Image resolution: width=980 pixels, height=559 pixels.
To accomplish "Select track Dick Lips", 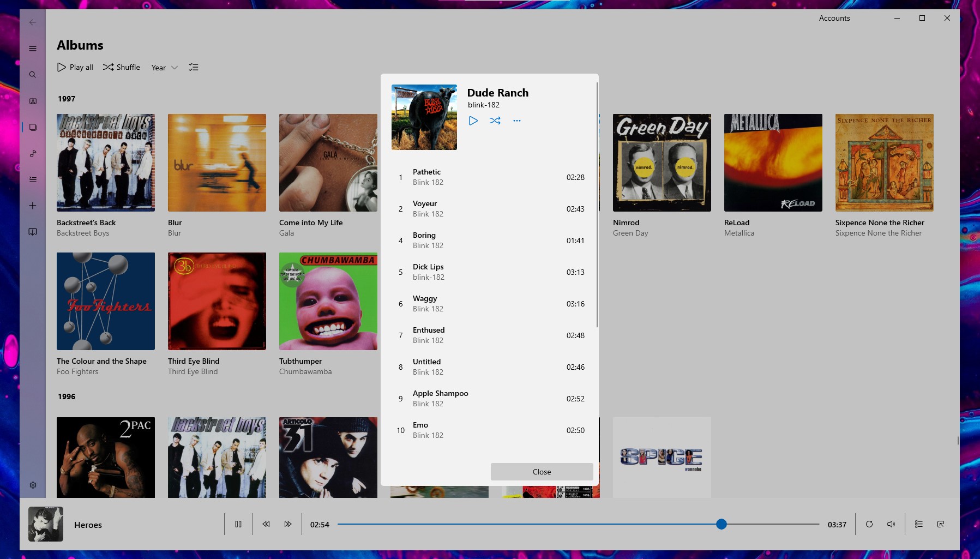I will point(491,272).
